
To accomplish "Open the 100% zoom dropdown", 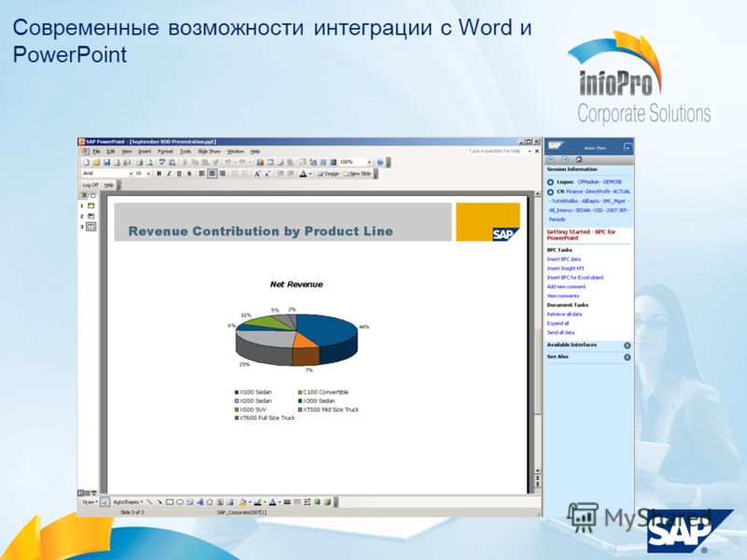I will tap(369, 162).
